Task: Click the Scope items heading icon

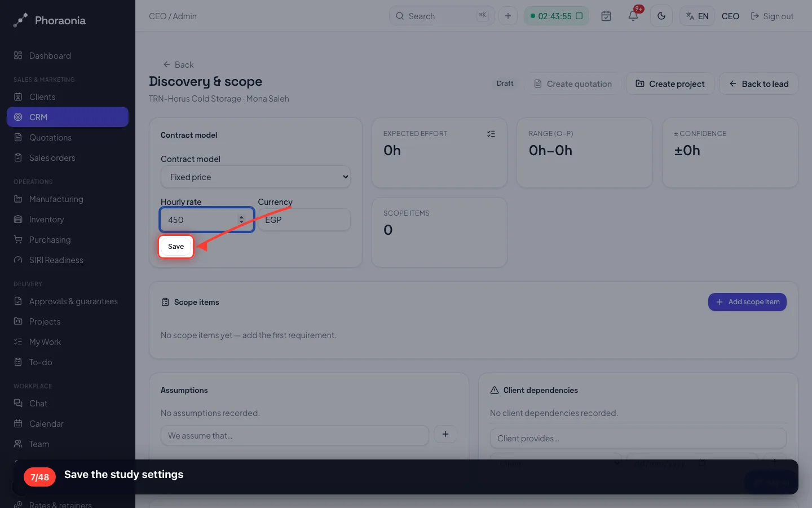Action: click(165, 302)
